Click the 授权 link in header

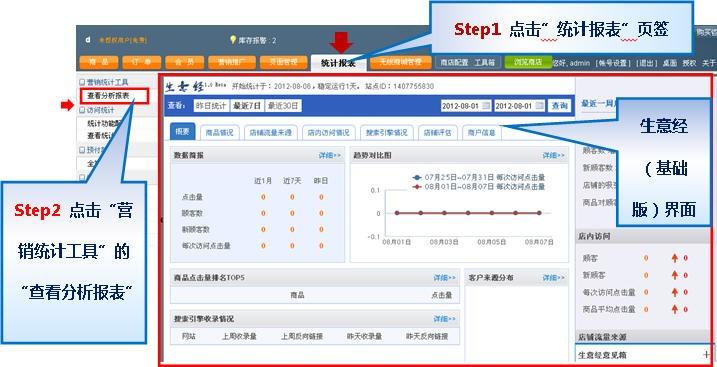tap(689, 63)
